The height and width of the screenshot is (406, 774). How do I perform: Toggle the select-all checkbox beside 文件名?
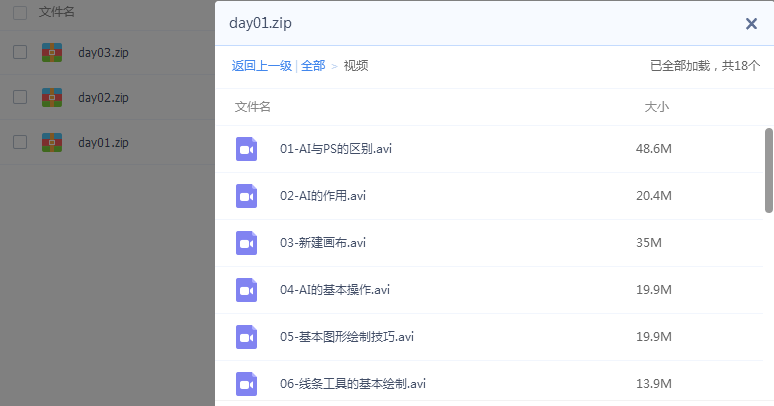(x=20, y=12)
